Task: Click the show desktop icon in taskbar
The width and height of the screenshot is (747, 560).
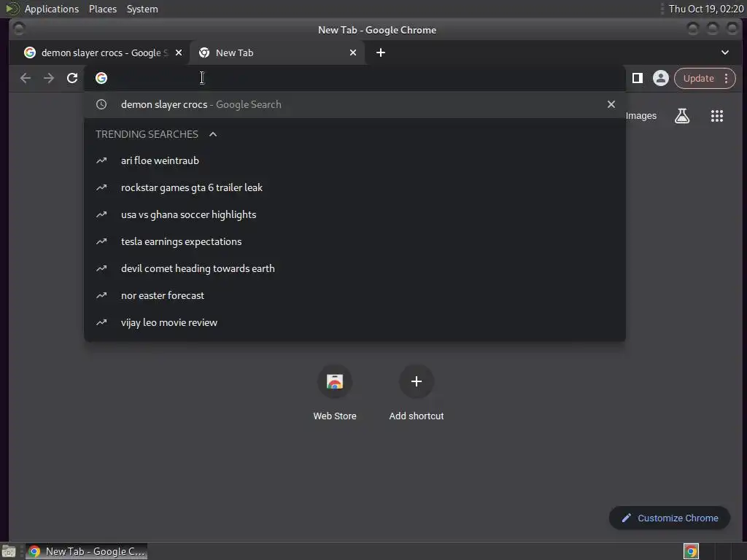Action: (9, 551)
